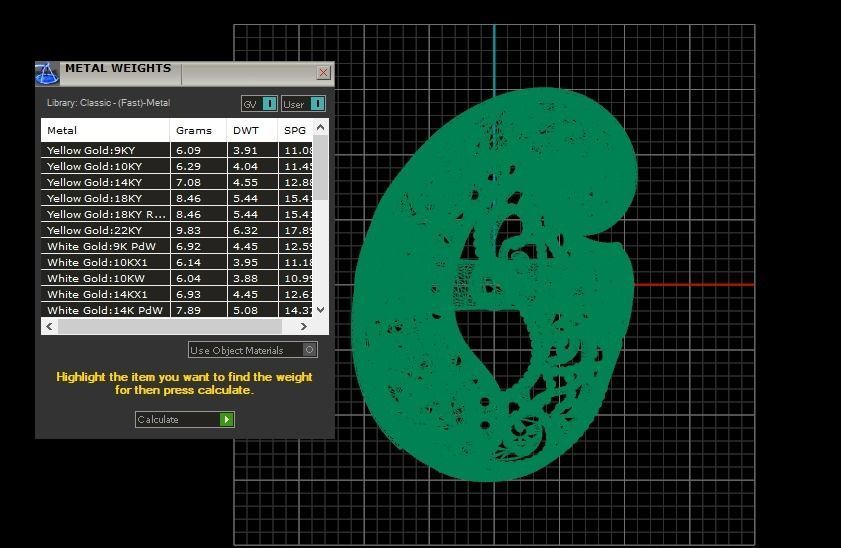Enable Use Object Materials option
The height and width of the screenshot is (548, 841).
pyautogui.click(x=253, y=350)
